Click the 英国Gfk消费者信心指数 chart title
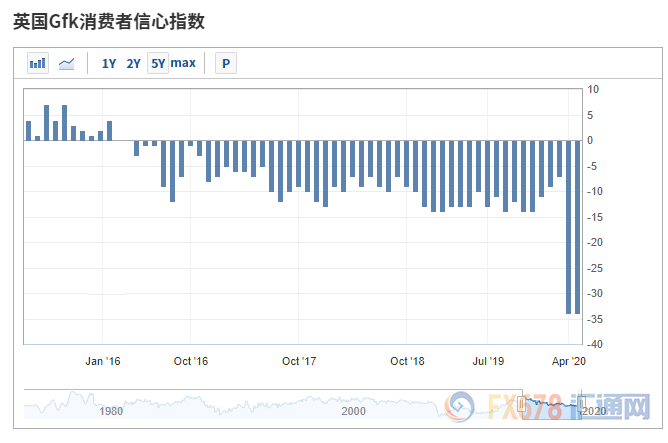 point(115,20)
